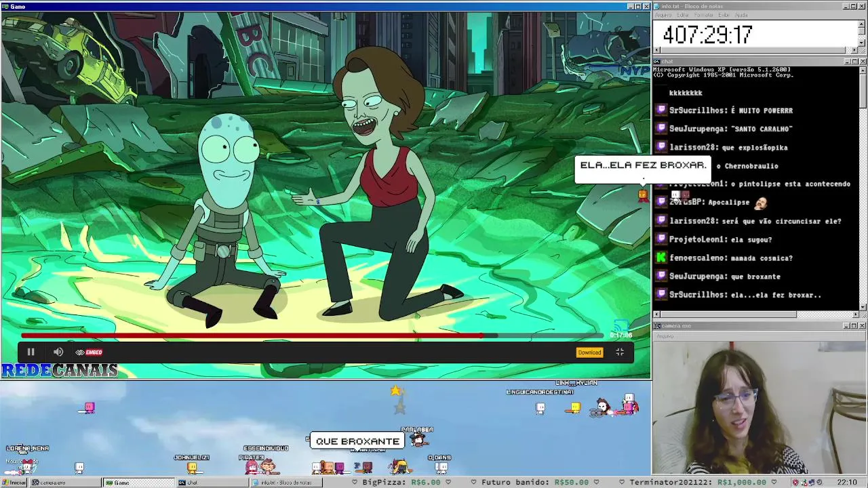Click notepad horizontal scrollbar left arrow
The width and height of the screenshot is (868, 488).
(x=656, y=50)
